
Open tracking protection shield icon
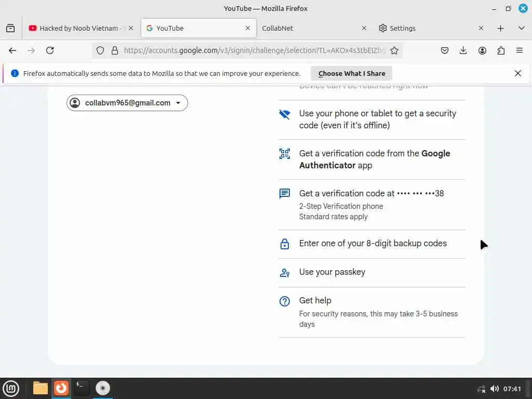(x=100, y=50)
